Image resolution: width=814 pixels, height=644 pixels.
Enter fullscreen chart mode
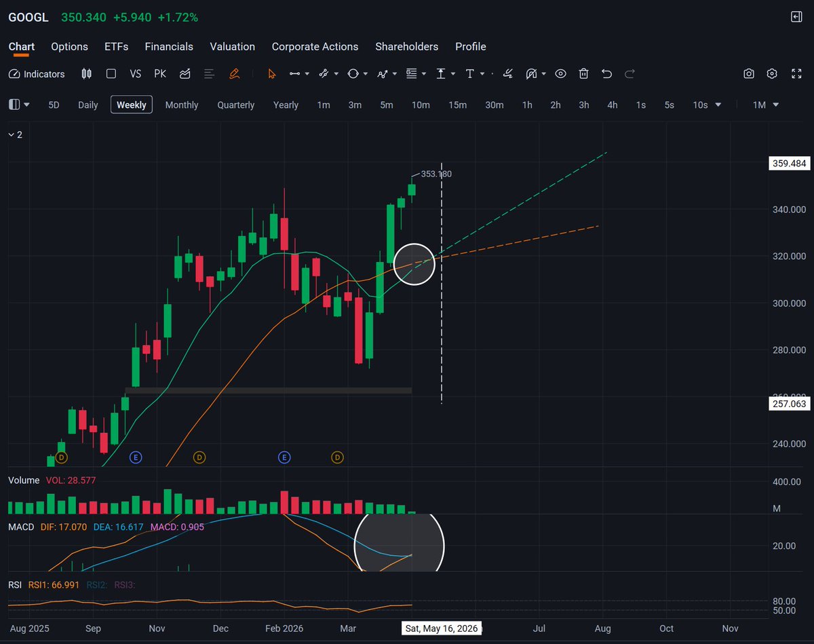(x=797, y=74)
